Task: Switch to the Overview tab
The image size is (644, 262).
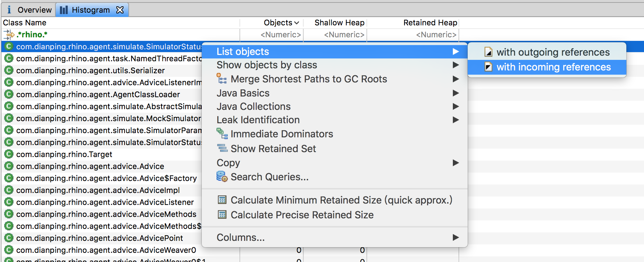Action: (x=29, y=10)
